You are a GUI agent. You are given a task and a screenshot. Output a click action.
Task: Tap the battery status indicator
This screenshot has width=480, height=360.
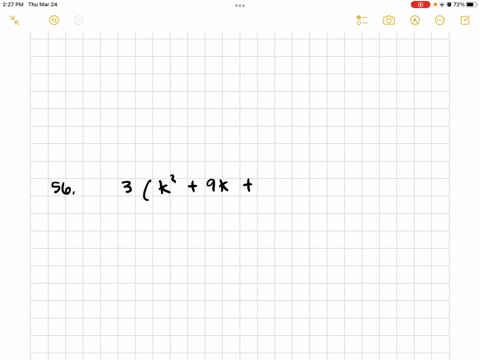[x=471, y=5]
